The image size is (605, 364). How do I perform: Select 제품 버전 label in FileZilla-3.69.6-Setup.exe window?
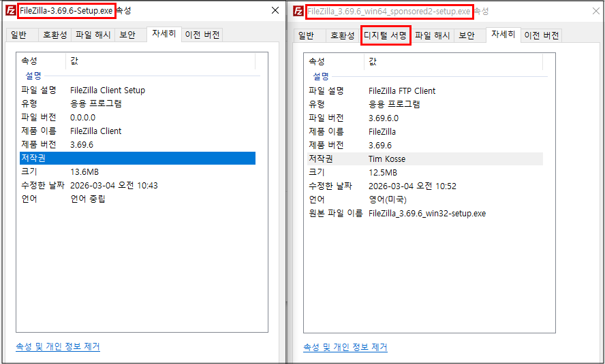pyautogui.click(x=39, y=145)
